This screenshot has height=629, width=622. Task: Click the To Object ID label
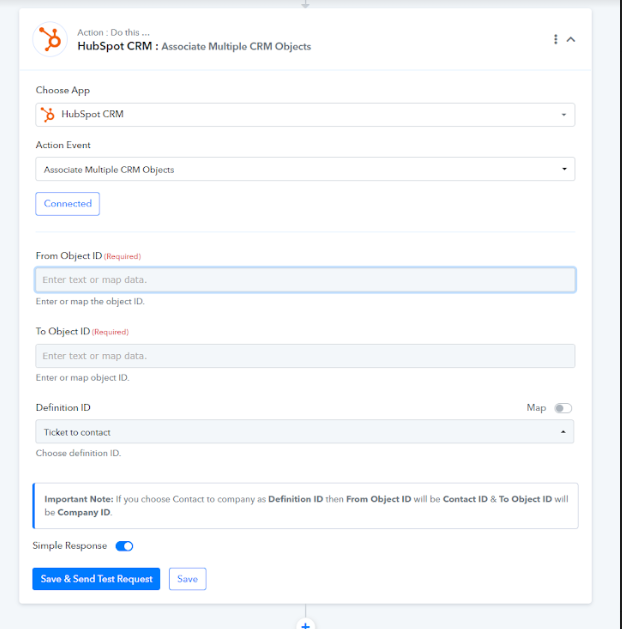click(63, 331)
